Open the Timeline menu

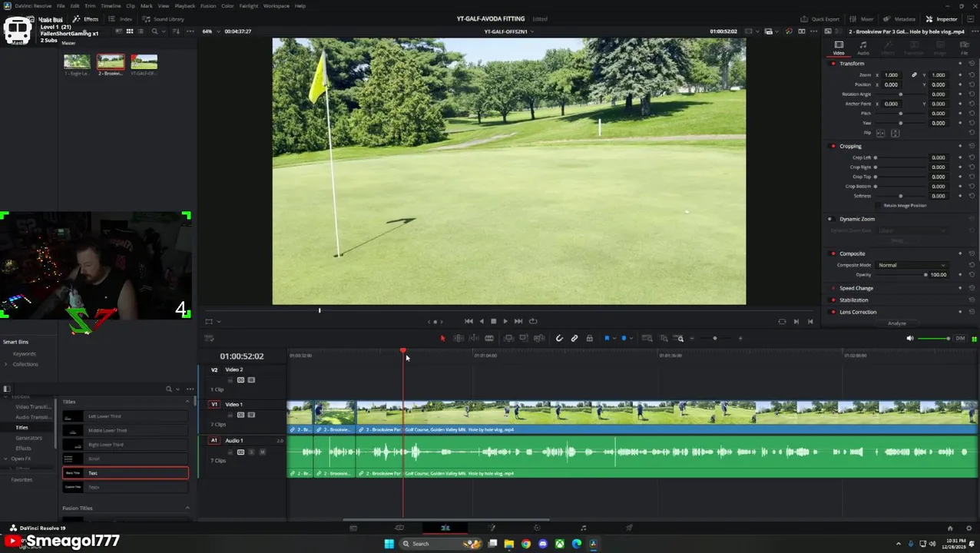pos(111,6)
